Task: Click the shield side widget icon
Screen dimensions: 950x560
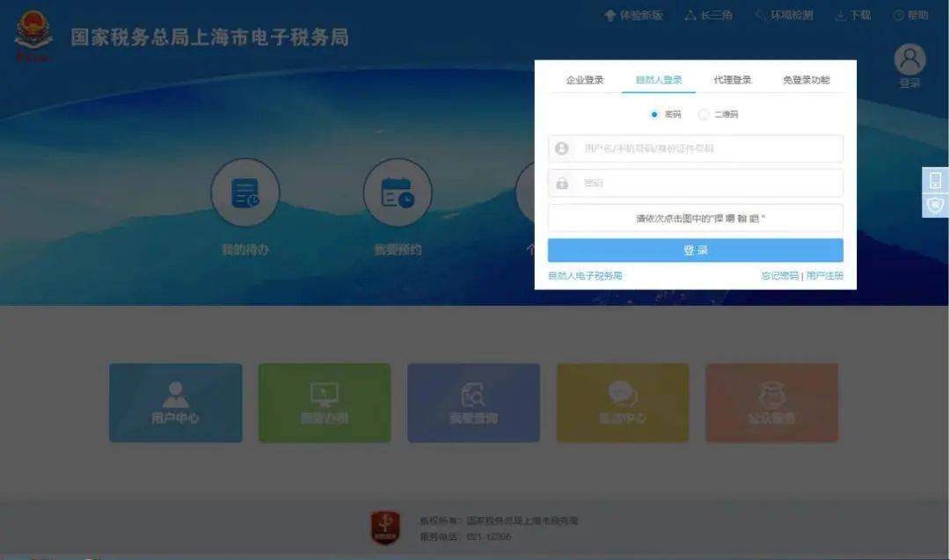Action: pos(935,206)
